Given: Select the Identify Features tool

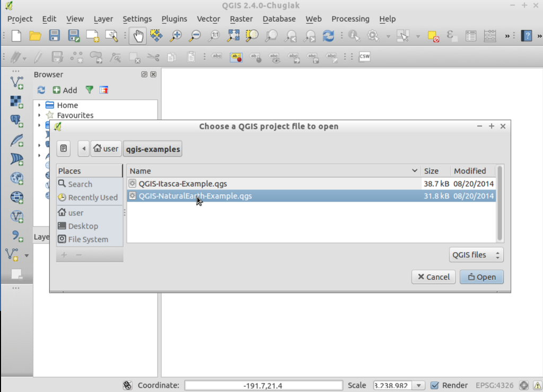Looking at the screenshot, I should [354, 36].
